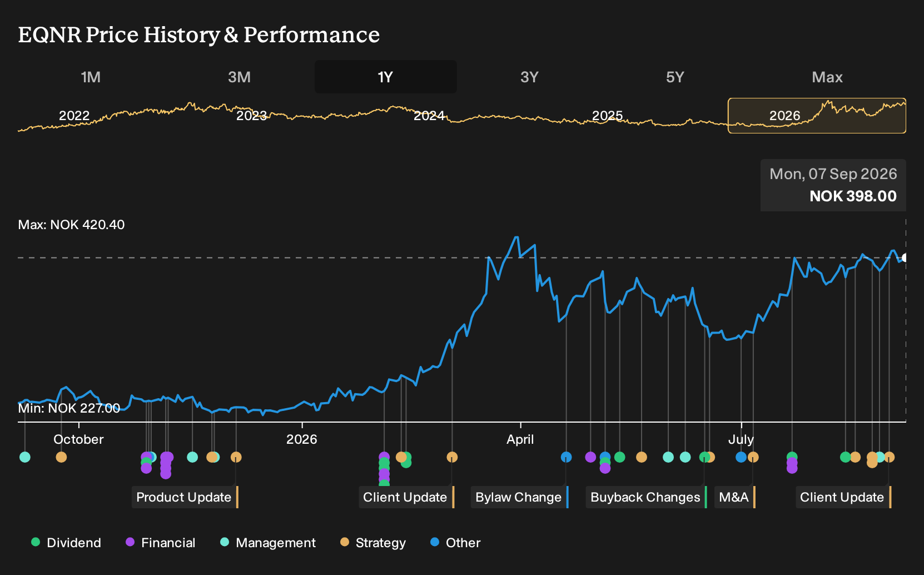Click the orange Strategy marker just before October
This screenshot has height=575, width=924.
point(61,457)
